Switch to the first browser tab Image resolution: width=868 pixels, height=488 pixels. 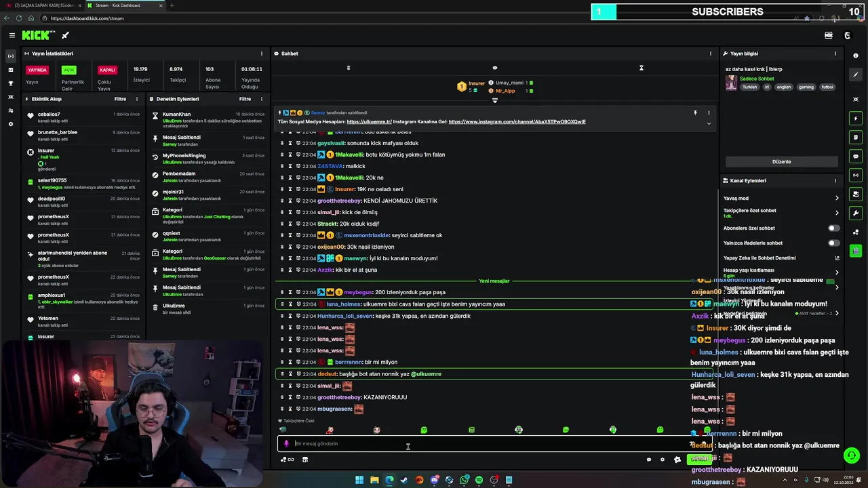point(42,5)
